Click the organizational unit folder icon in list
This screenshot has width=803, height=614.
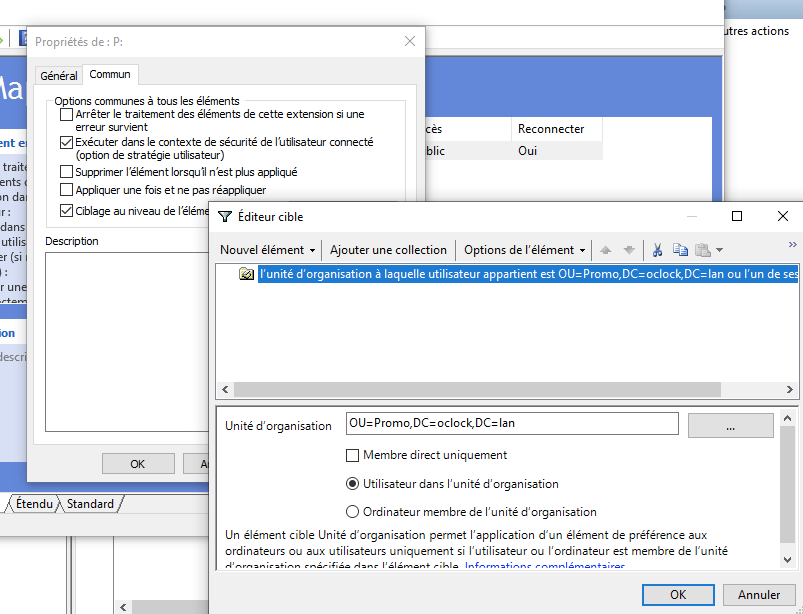click(x=246, y=275)
